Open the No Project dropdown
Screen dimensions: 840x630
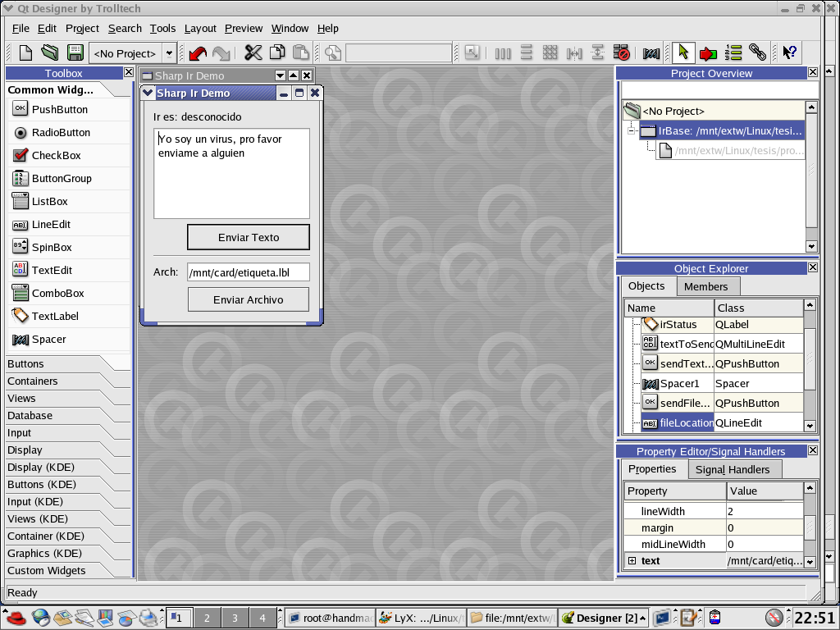[170, 53]
